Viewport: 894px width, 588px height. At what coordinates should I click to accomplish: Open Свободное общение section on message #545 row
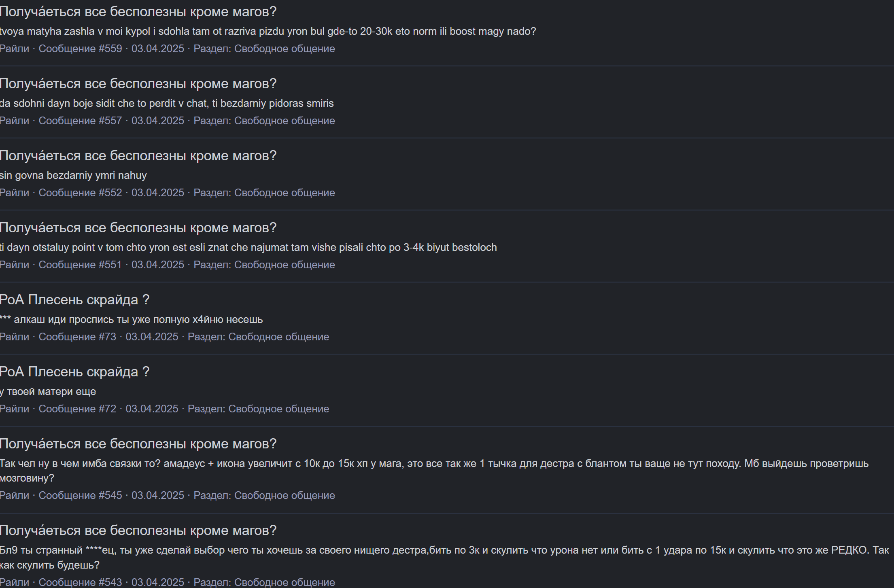click(284, 495)
